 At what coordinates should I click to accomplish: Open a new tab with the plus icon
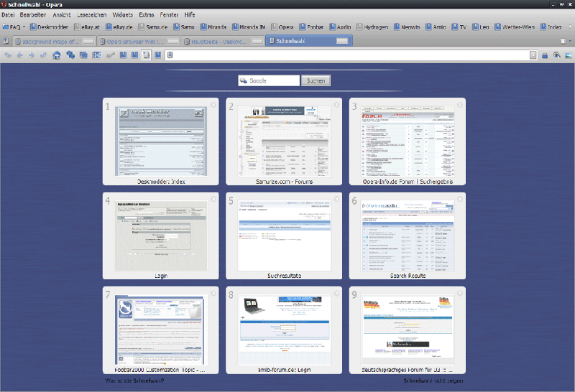(x=6, y=41)
